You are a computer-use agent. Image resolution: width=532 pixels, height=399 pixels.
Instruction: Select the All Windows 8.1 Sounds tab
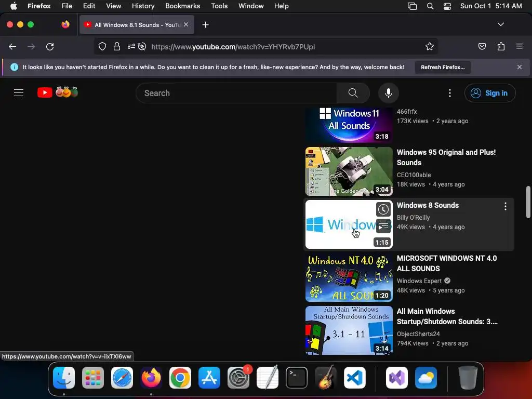click(137, 25)
